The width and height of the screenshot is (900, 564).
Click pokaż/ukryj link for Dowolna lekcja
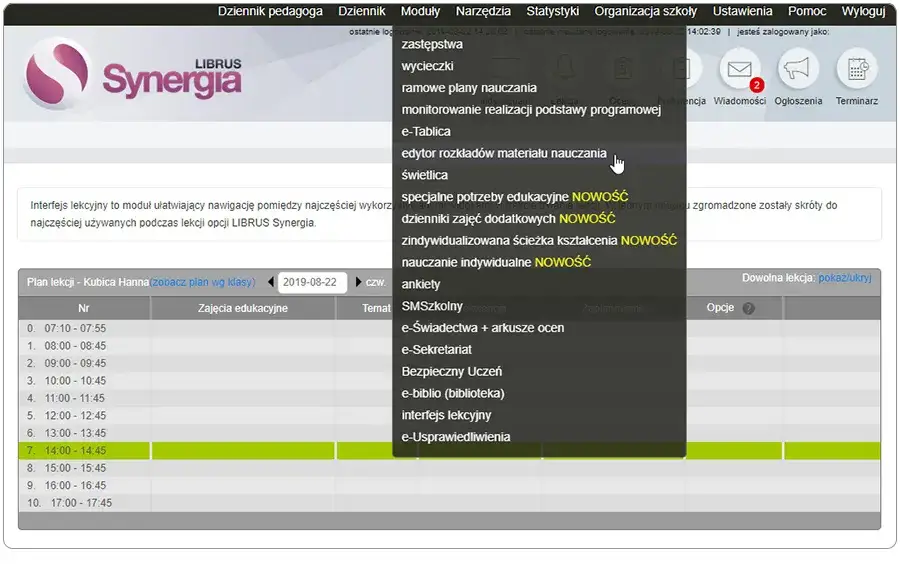(844, 278)
